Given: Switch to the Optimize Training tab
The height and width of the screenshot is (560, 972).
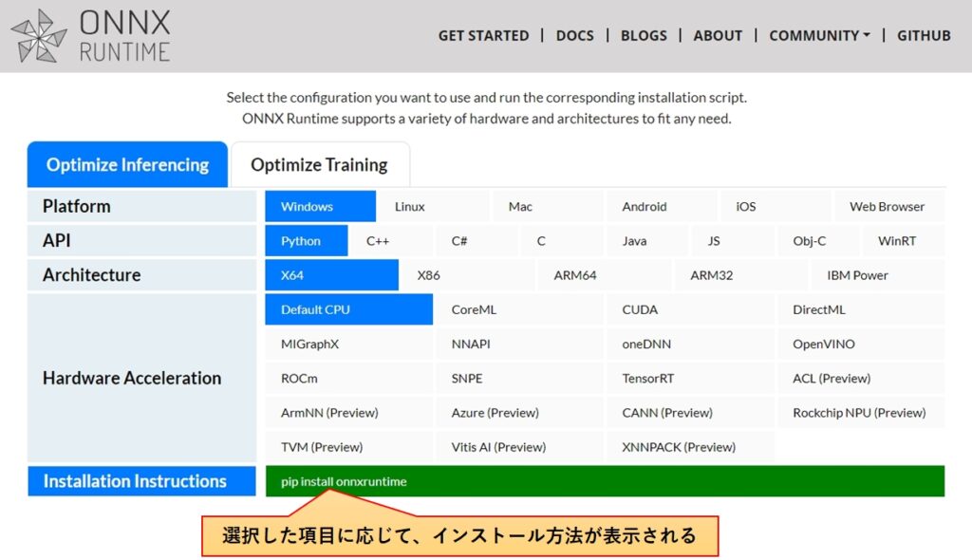Looking at the screenshot, I should (319, 165).
